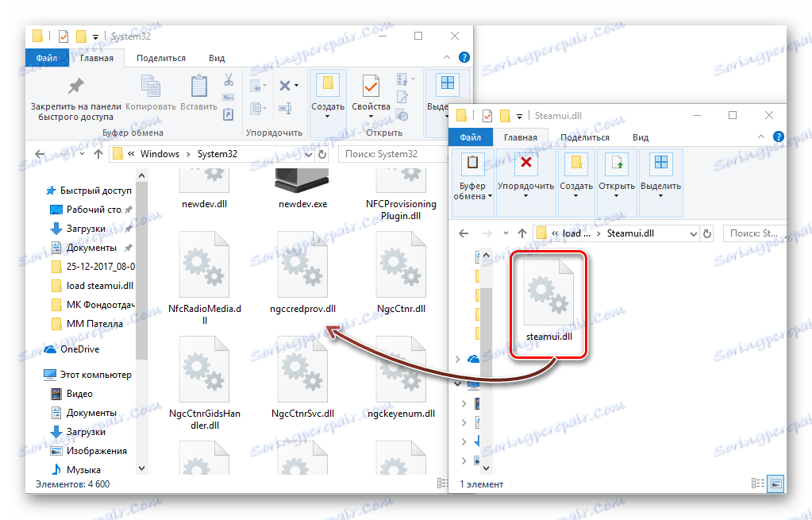812x520 pixels.
Task: Refresh the Steamui.dll address bar
Action: [707, 233]
